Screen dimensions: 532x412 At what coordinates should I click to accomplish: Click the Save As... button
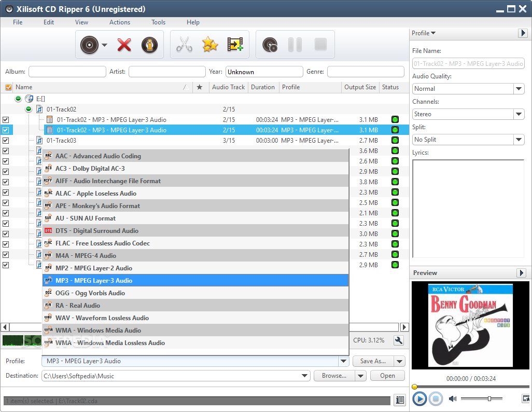pos(373,361)
